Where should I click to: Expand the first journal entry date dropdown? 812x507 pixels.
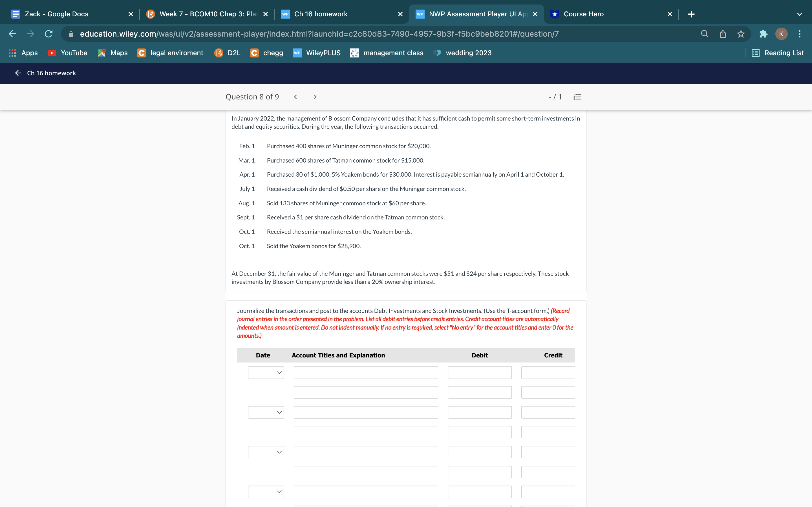coord(266,373)
